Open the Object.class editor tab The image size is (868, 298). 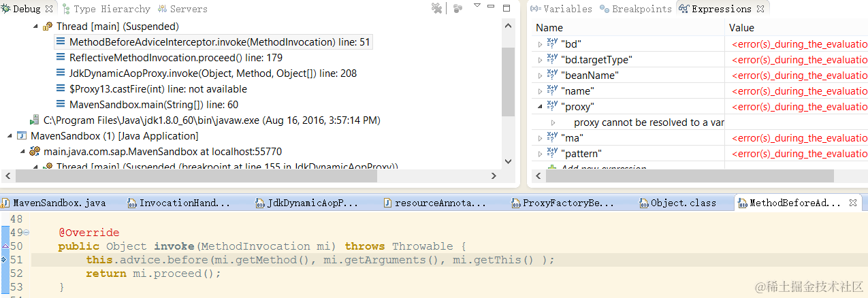677,203
